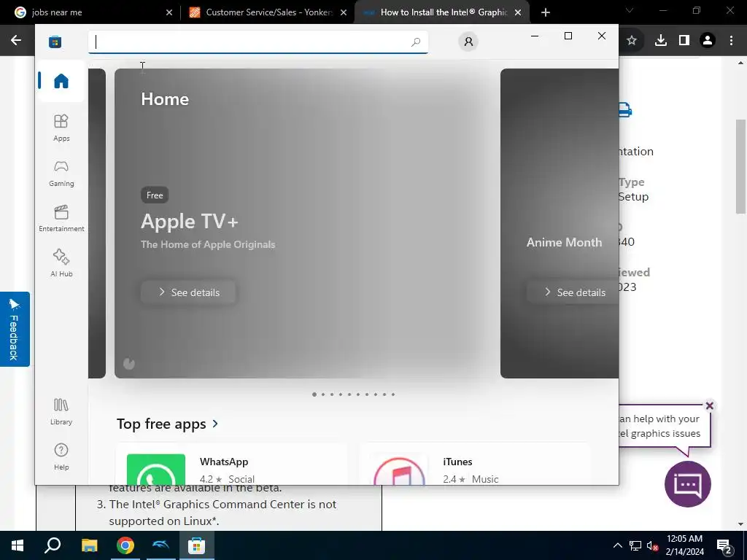The height and width of the screenshot is (560, 747).
Task: Open the AI Hub section
Action: tap(61, 263)
